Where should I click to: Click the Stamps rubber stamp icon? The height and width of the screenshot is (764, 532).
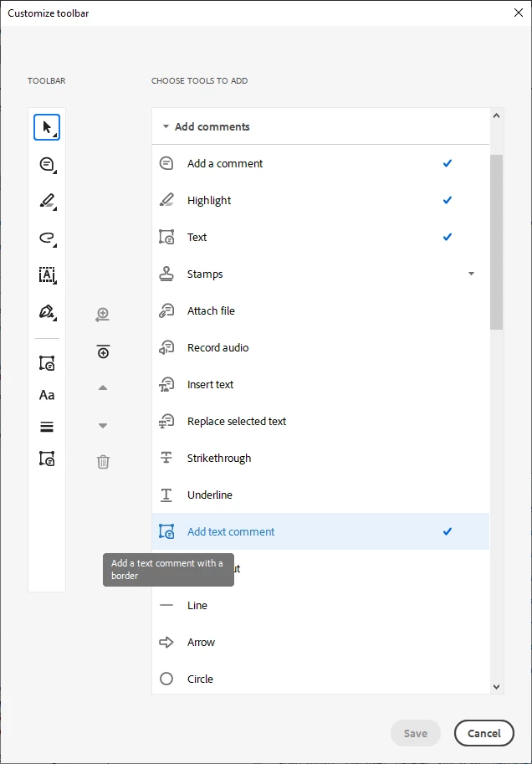pos(166,274)
